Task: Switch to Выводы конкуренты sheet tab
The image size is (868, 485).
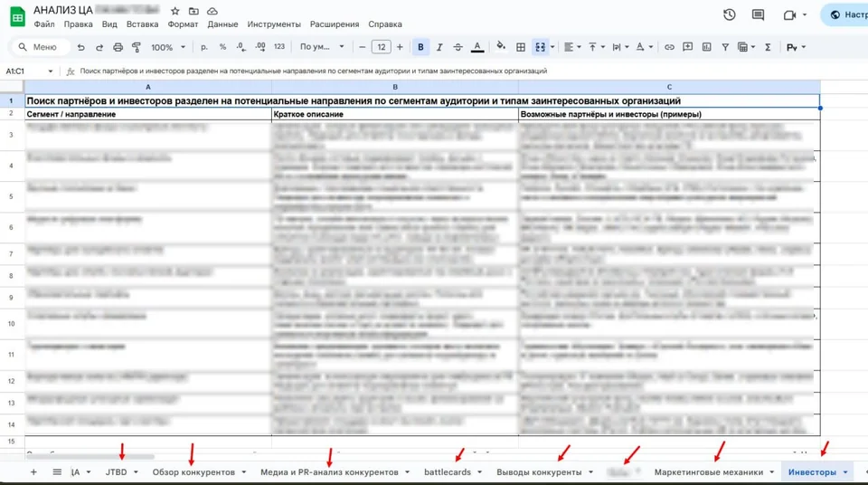Action: pyautogui.click(x=539, y=472)
